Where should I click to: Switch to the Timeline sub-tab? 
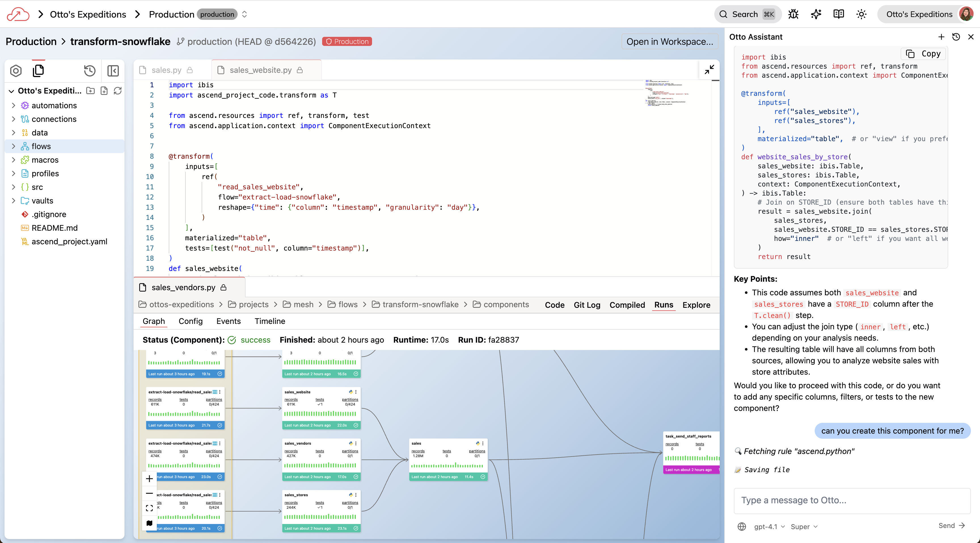coord(270,321)
